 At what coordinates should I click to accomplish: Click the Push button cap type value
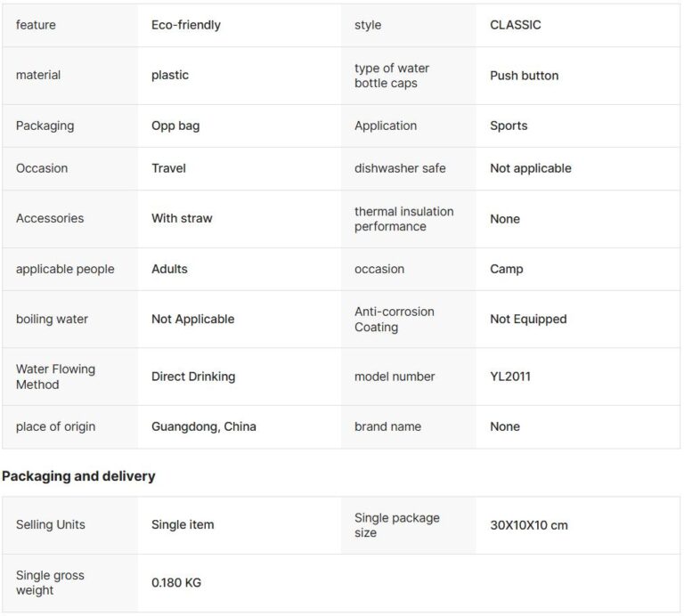click(x=524, y=76)
